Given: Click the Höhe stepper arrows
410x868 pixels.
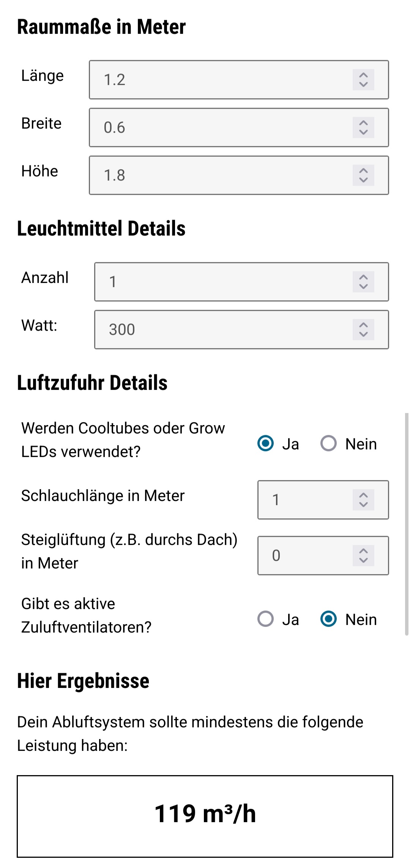Looking at the screenshot, I should pyautogui.click(x=363, y=175).
